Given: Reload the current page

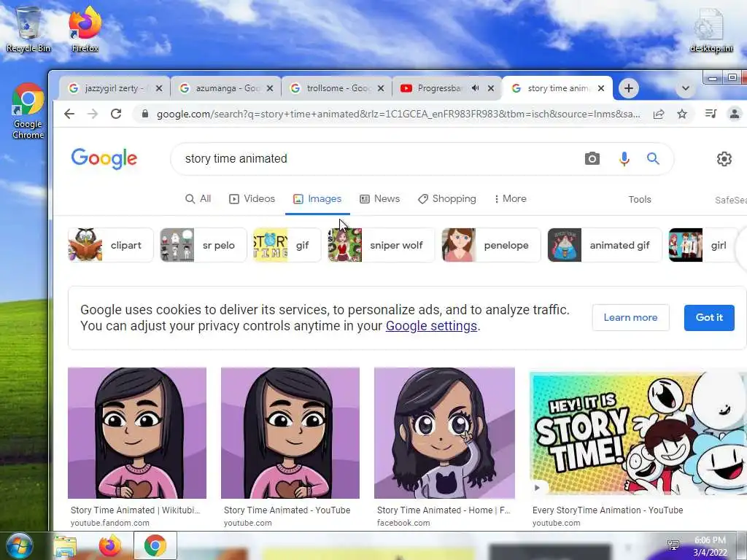Looking at the screenshot, I should tap(116, 114).
